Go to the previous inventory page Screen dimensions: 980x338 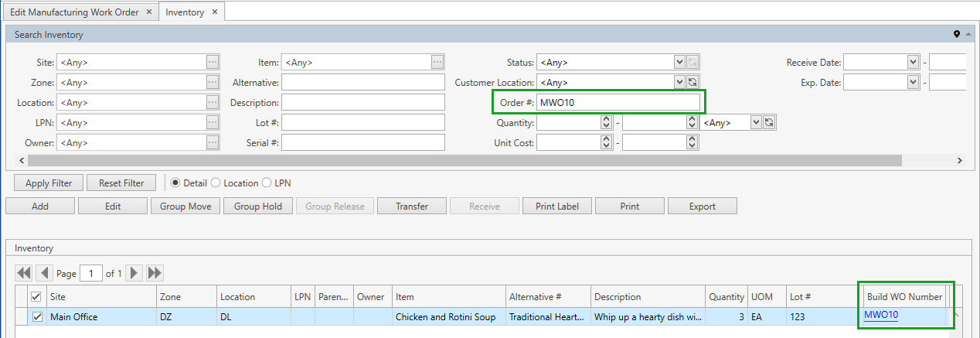coord(44,273)
